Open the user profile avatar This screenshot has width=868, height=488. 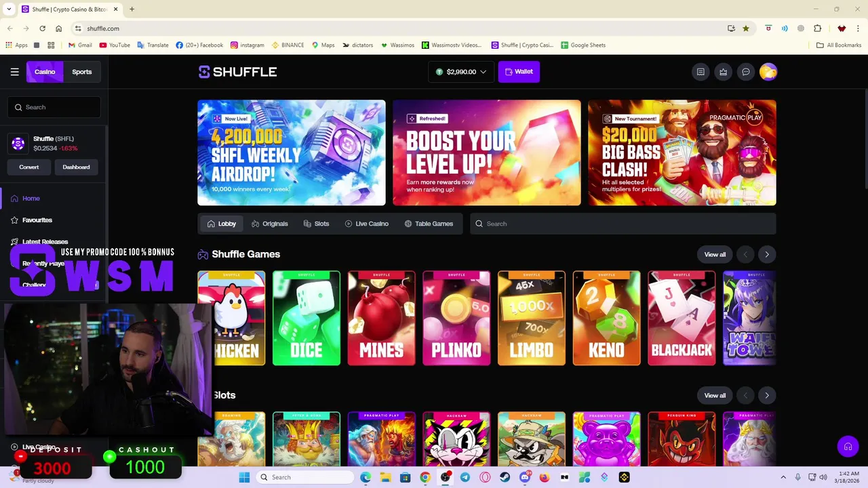pyautogui.click(x=768, y=72)
